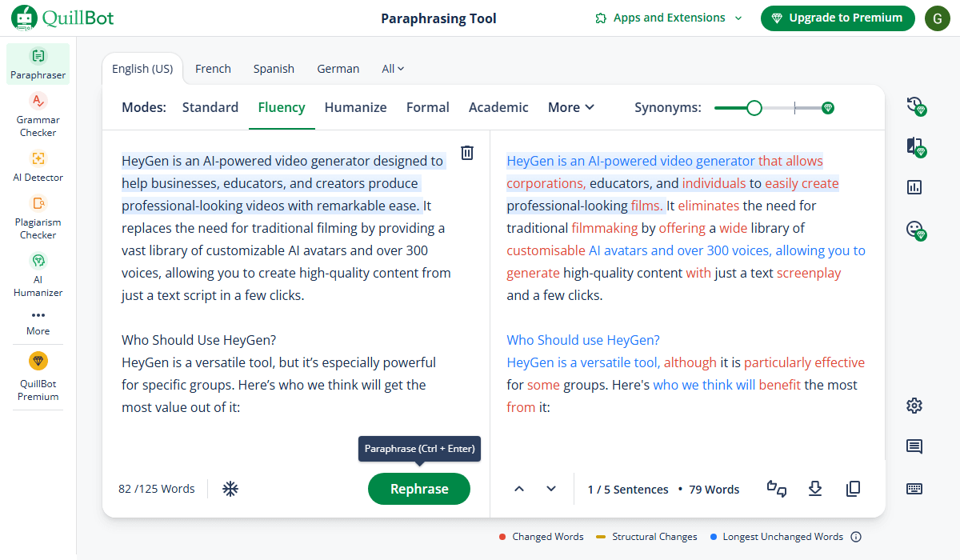Open the feedback message icon

(914, 446)
